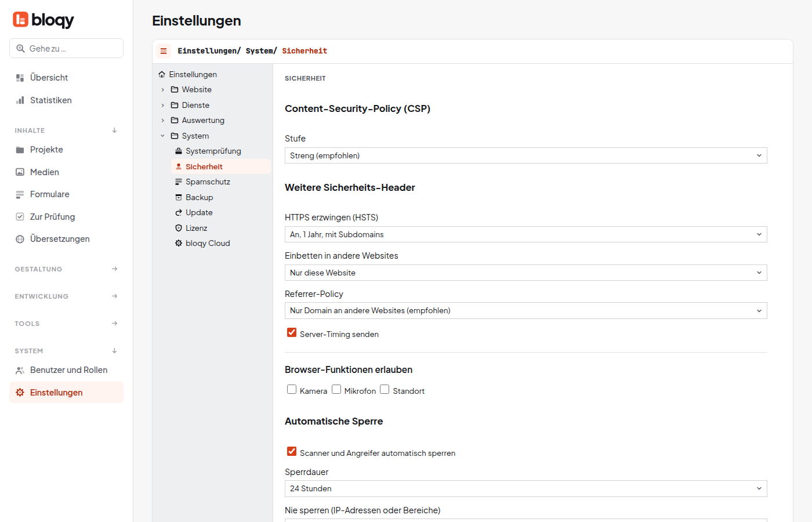This screenshot has height=522, width=812.
Task: Enable the Mikrofon checkbox
Action: click(336, 389)
